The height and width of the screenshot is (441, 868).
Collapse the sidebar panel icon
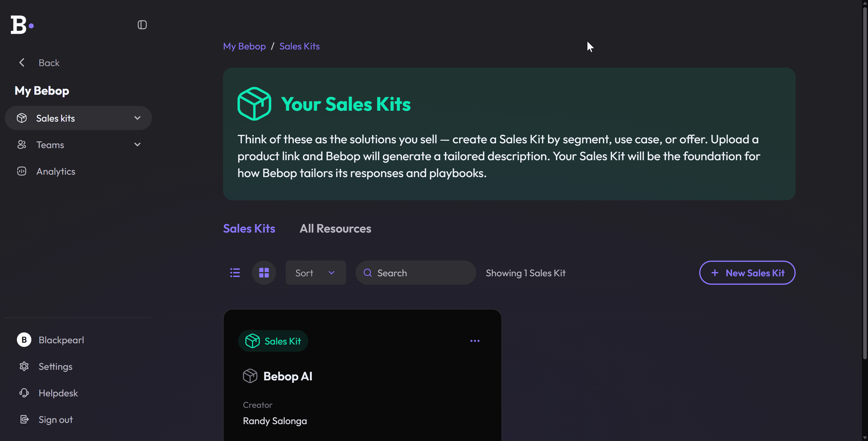142,25
